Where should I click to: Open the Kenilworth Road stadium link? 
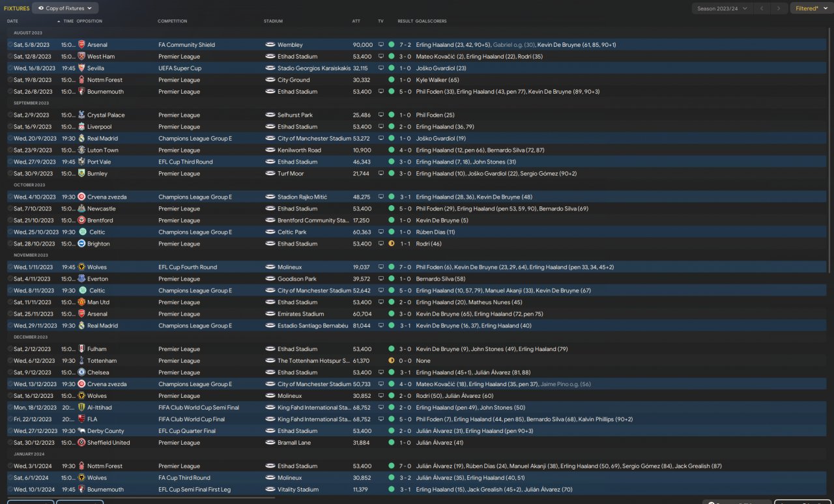click(x=299, y=150)
